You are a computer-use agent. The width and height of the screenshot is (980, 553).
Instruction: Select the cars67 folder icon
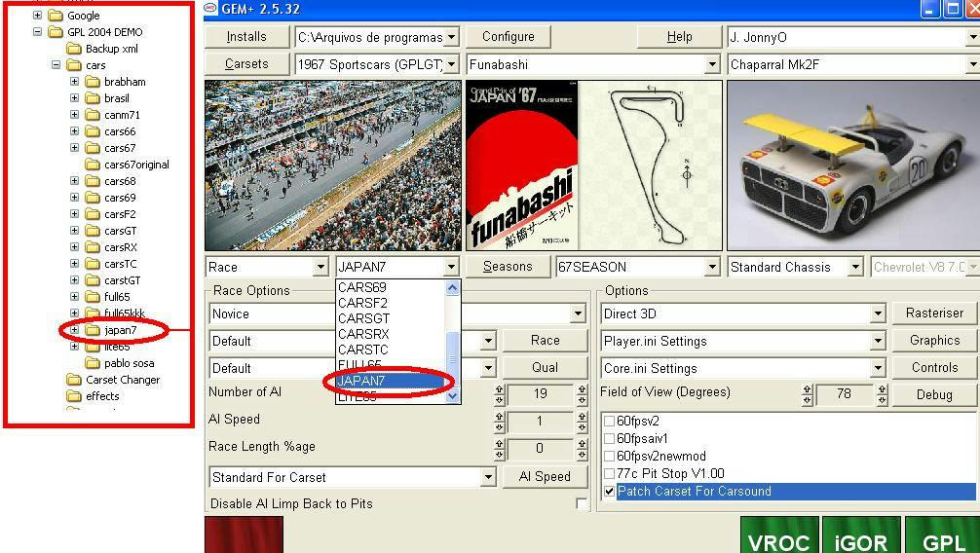pos(94,147)
